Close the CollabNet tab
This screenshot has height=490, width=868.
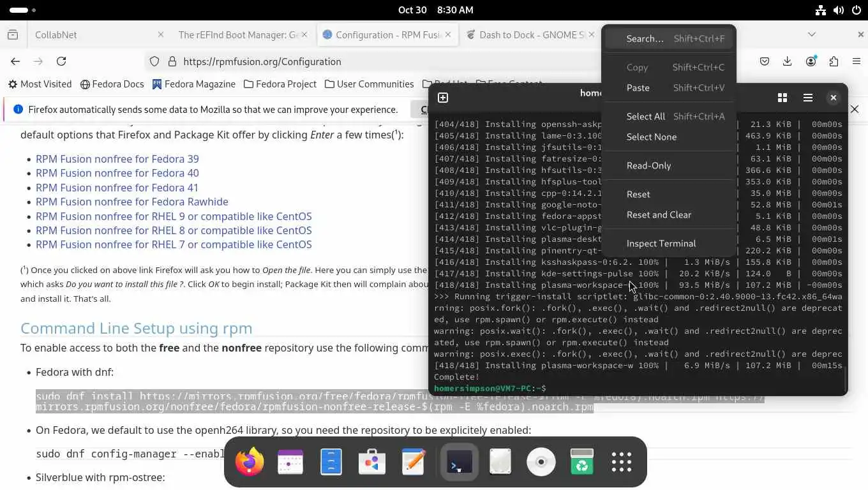[161, 34]
